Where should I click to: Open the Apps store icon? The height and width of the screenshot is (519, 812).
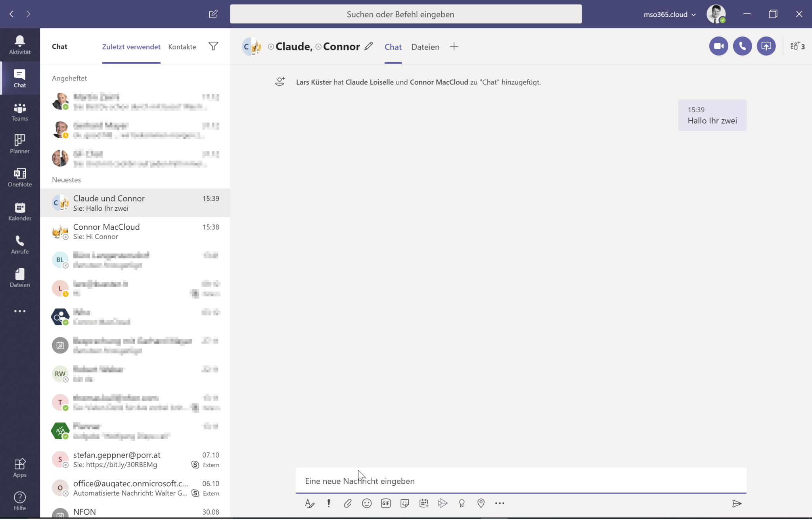click(x=20, y=468)
